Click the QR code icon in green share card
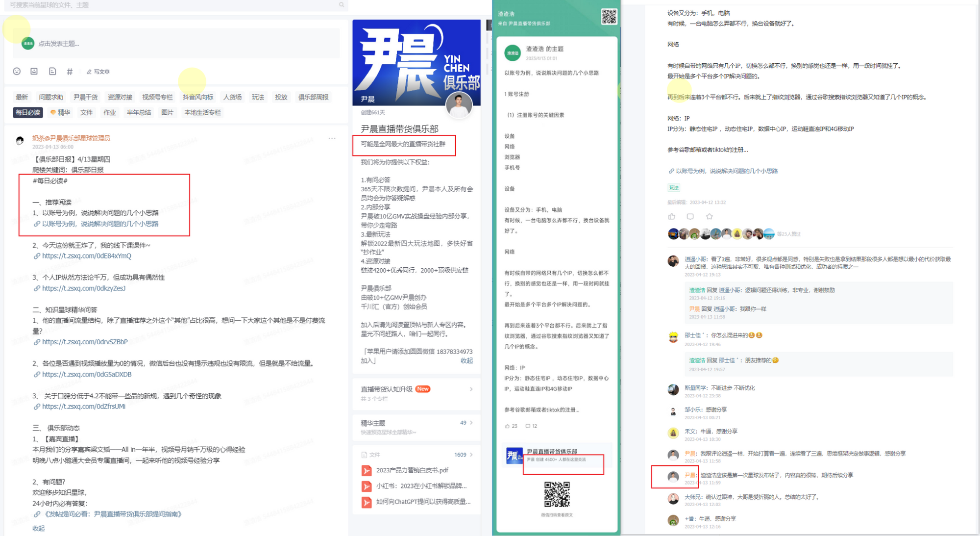 [609, 17]
